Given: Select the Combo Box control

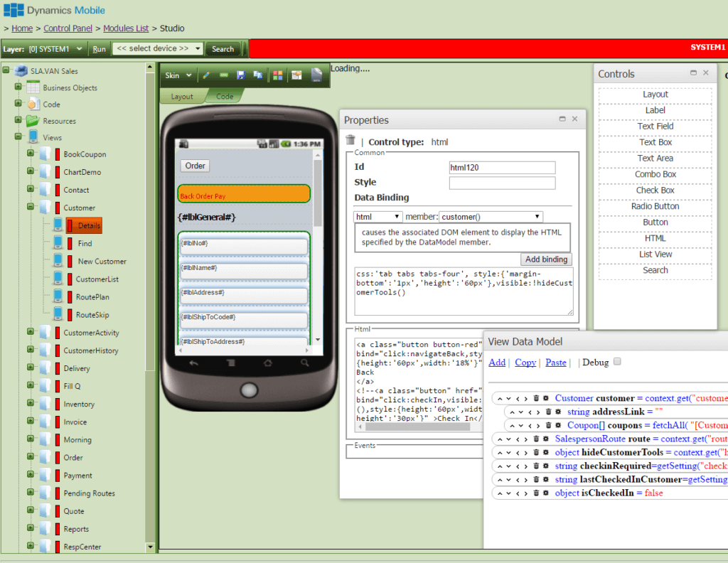Looking at the screenshot, I should click(x=655, y=174).
